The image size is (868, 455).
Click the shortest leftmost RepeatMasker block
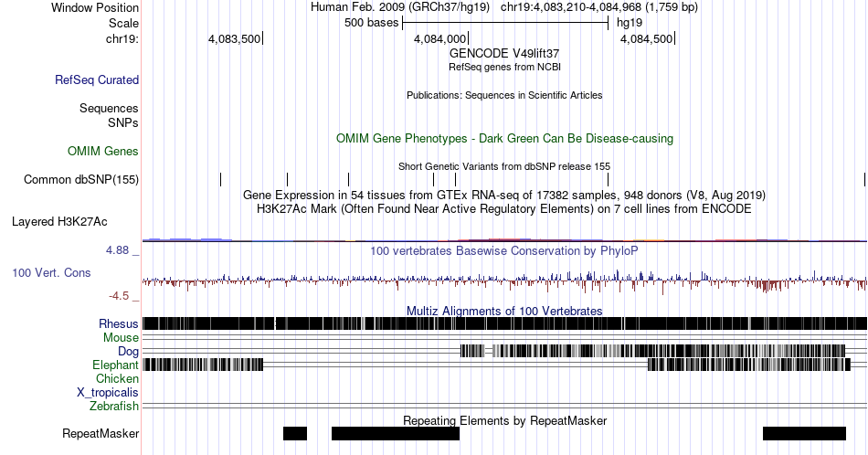click(x=295, y=433)
